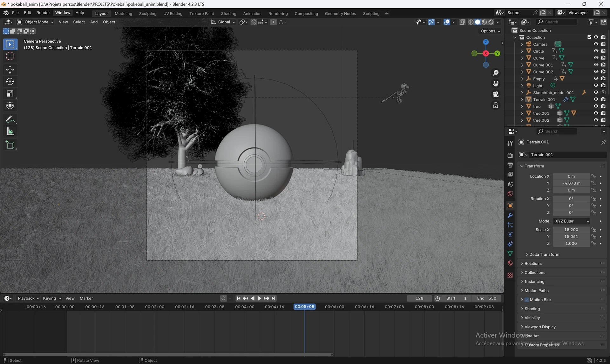
Task: Click the toggle camera view icon
Action: 496,95
